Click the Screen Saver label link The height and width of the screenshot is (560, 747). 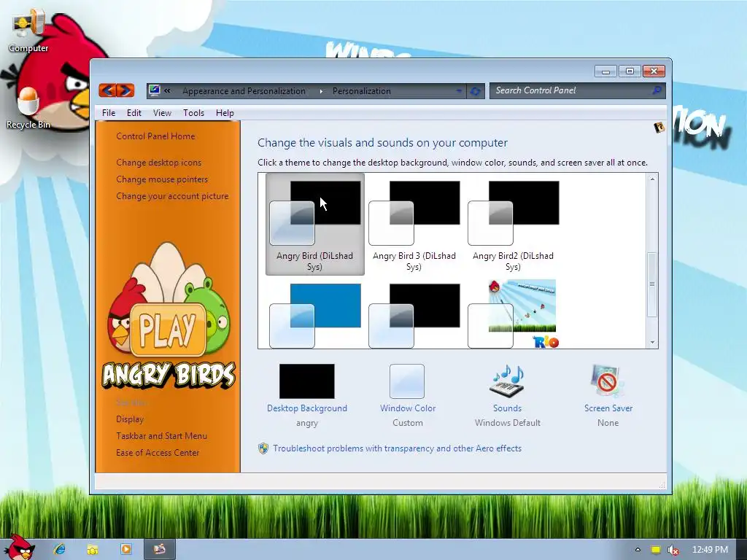(608, 408)
